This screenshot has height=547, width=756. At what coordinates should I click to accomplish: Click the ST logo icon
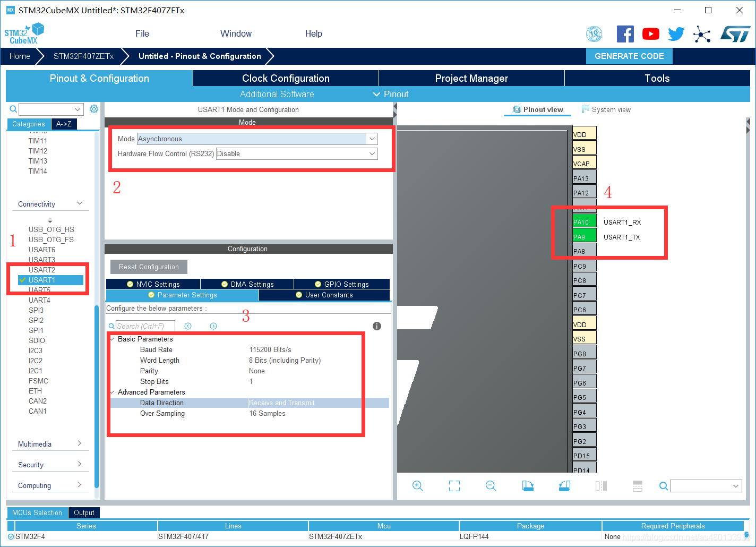[x=735, y=34]
